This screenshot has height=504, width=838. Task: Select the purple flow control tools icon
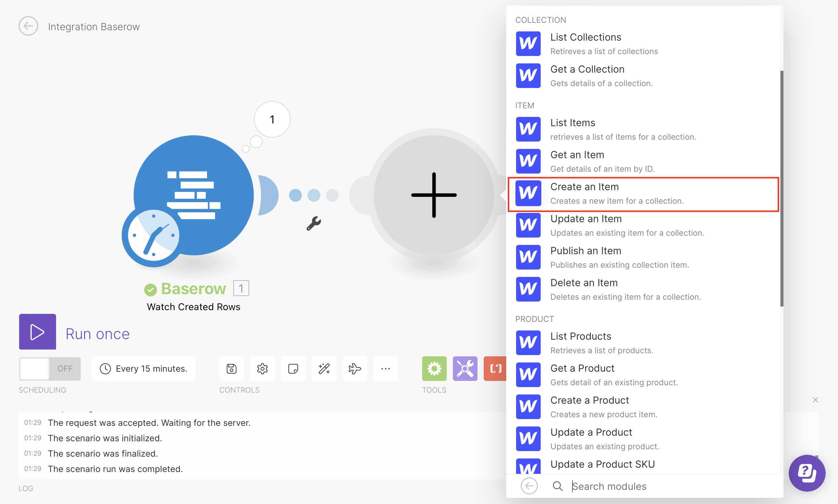click(465, 369)
